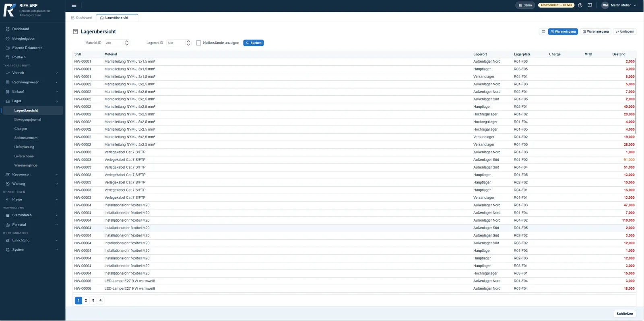
Task: Click the MM user avatar
Action: pos(605,5)
